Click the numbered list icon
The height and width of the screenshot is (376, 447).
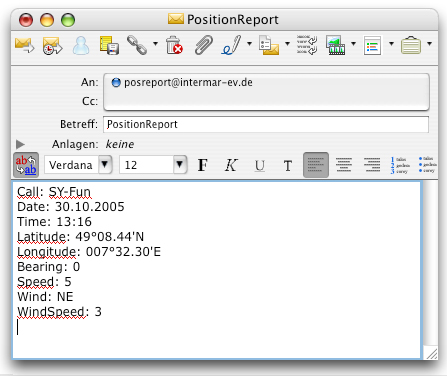[x=399, y=165]
